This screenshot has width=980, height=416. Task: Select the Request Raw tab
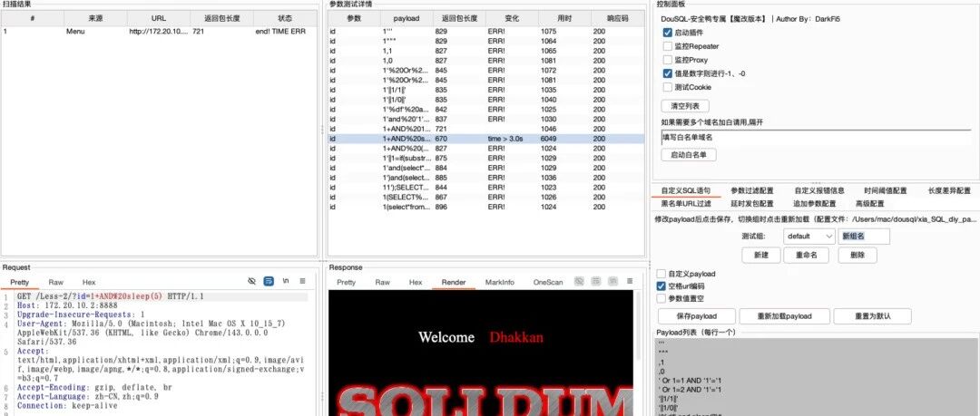pyautogui.click(x=55, y=283)
